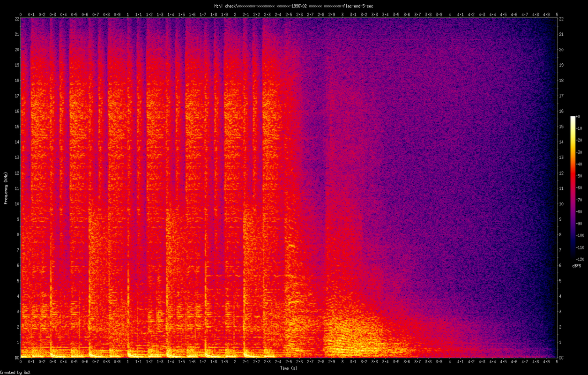Click the "4" second tick on the top time axis
The image size is (588, 375).
[450, 14]
